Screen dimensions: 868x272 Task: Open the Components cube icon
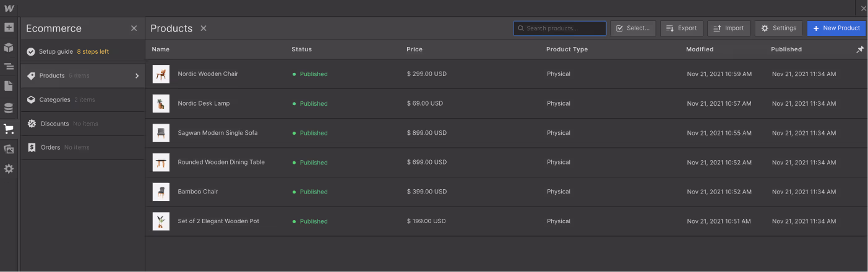click(9, 48)
